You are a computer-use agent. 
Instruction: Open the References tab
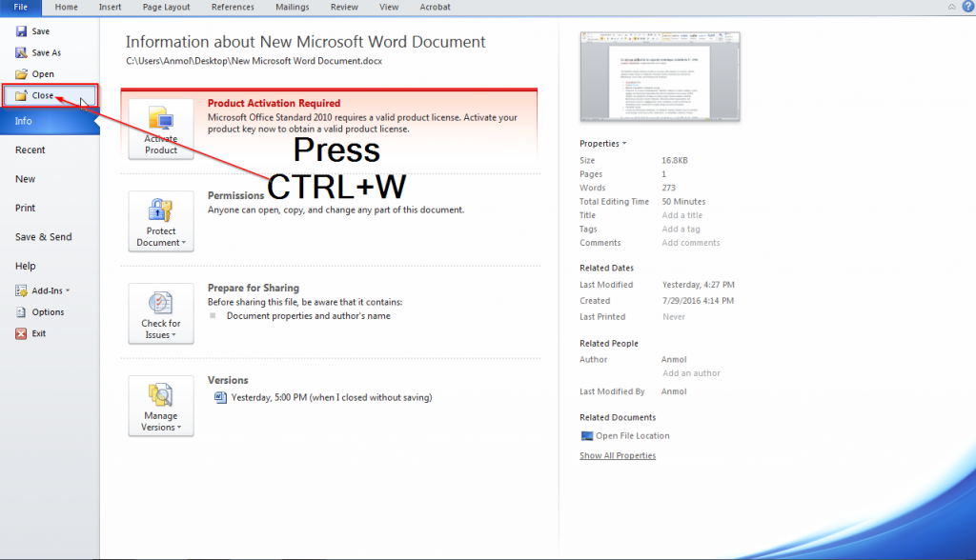tap(233, 8)
